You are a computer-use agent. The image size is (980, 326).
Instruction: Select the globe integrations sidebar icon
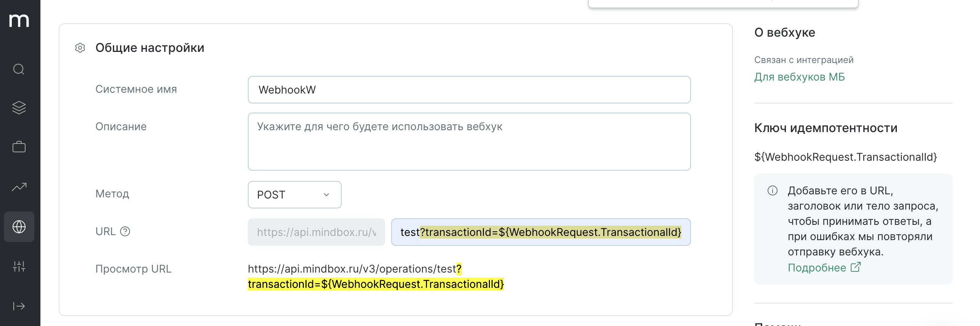[x=19, y=227]
